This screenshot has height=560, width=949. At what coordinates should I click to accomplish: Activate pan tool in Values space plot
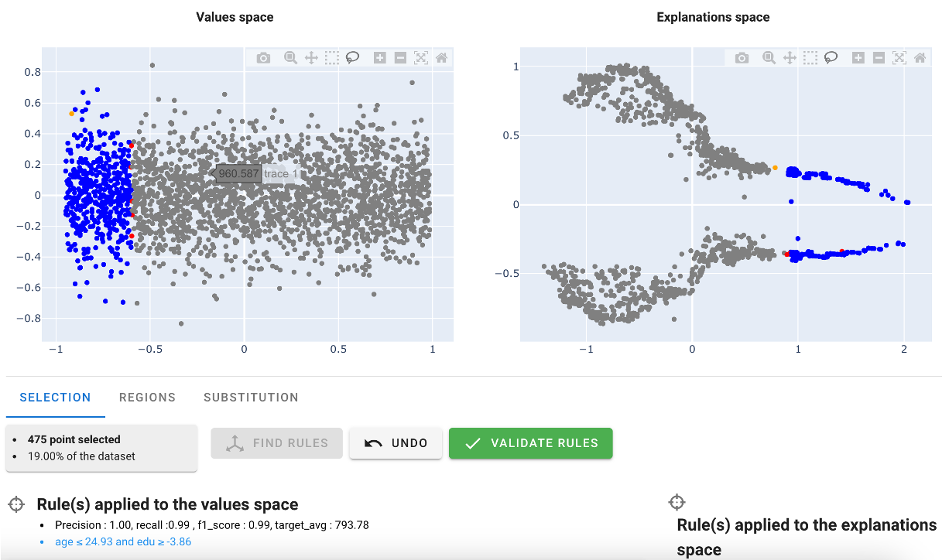(x=311, y=58)
